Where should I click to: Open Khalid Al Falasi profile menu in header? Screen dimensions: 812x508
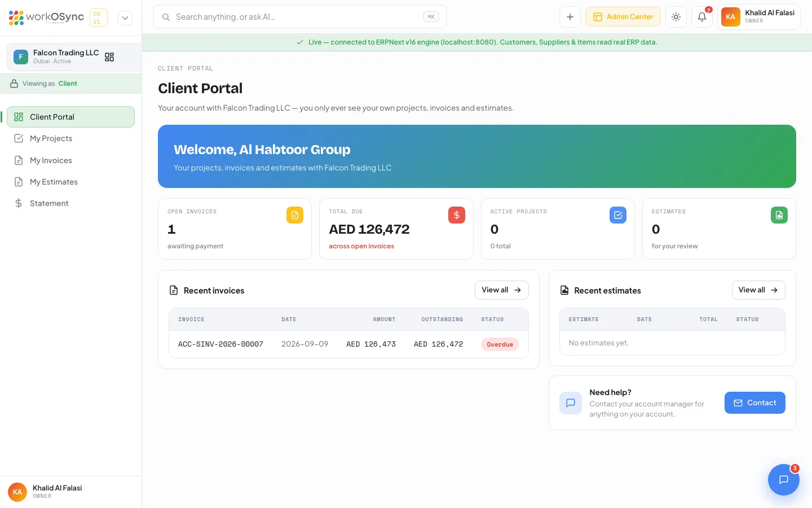point(759,17)
